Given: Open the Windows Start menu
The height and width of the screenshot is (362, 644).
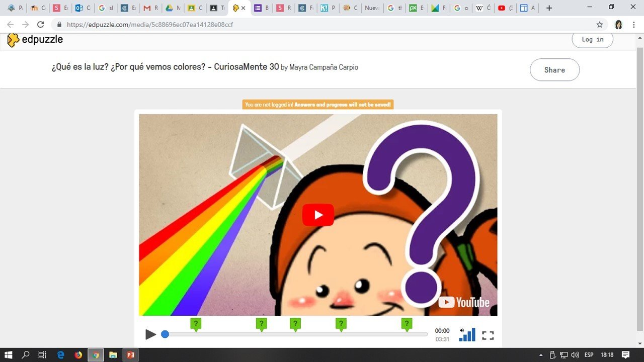Looking at the screenshot, I should 9,354.
